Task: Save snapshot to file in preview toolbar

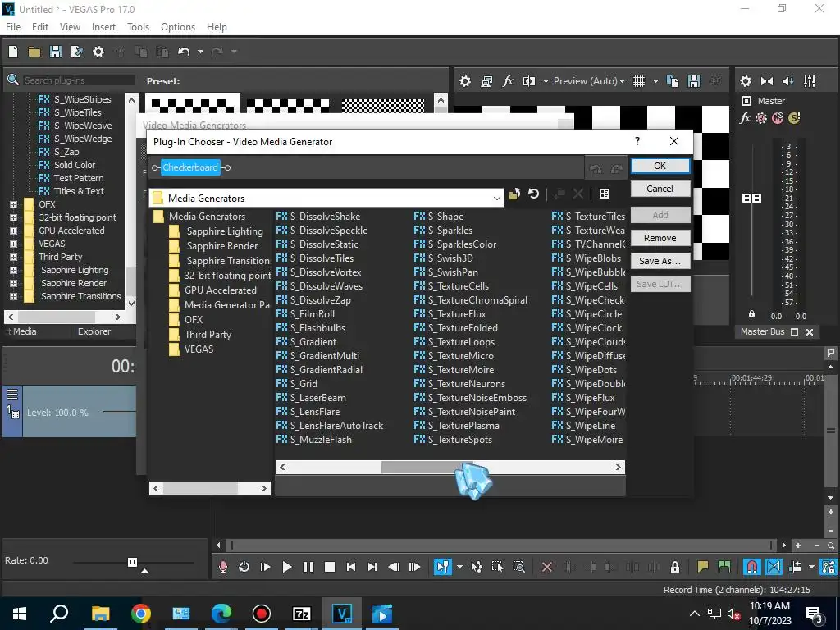Action: [x=694, y=81]
